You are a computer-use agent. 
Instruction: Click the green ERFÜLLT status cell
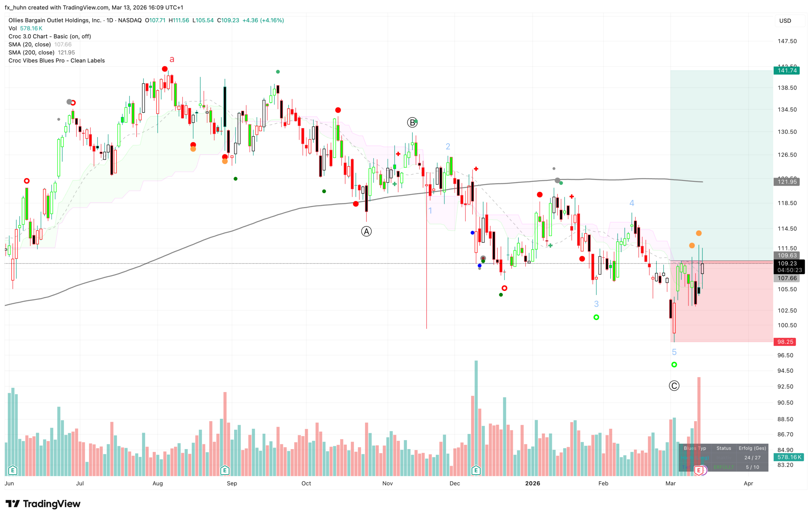[x=723, y=467]
